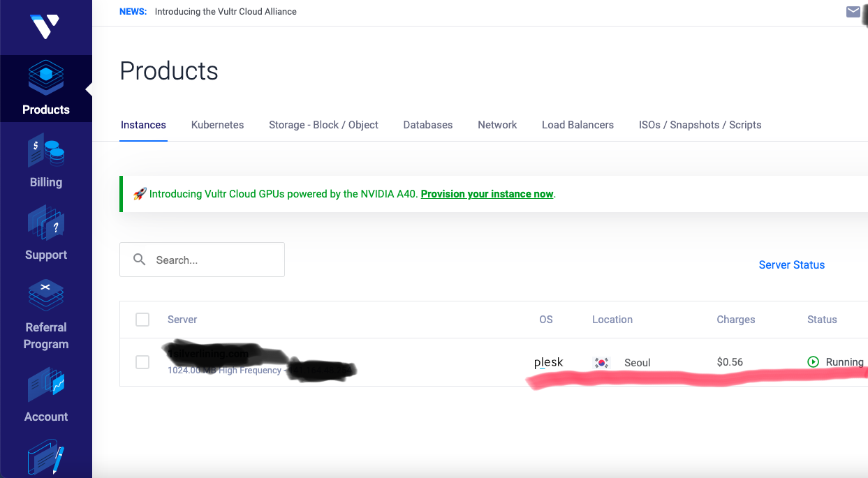Screen dimensions: 868x478
Task: Click the Products page heading
Action: (169, 71)
